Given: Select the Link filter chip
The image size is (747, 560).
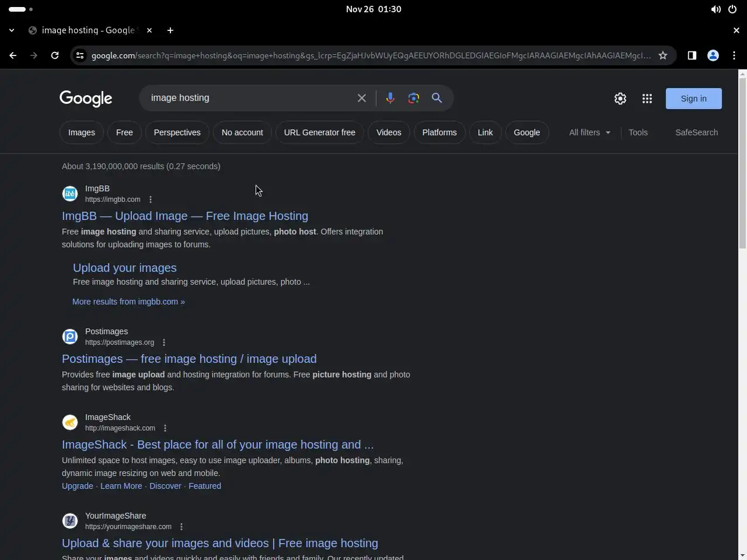Looking at the screenshot, I should (486, 132).
